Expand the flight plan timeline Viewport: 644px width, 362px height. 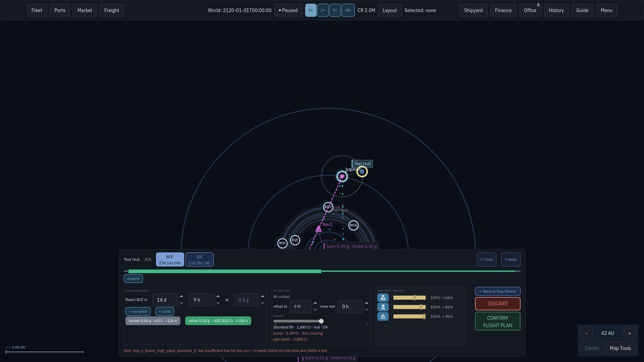click(x=133, y=279)
